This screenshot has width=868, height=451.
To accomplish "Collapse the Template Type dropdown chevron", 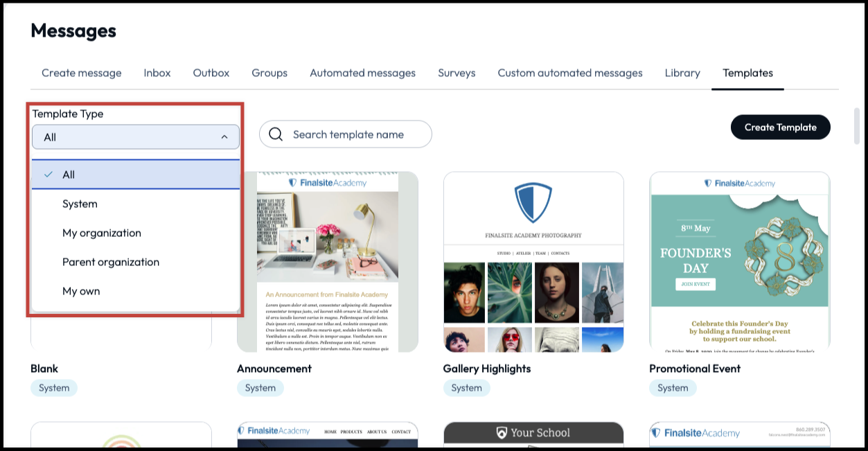I will pyautogui.click(x=224, y=137).
